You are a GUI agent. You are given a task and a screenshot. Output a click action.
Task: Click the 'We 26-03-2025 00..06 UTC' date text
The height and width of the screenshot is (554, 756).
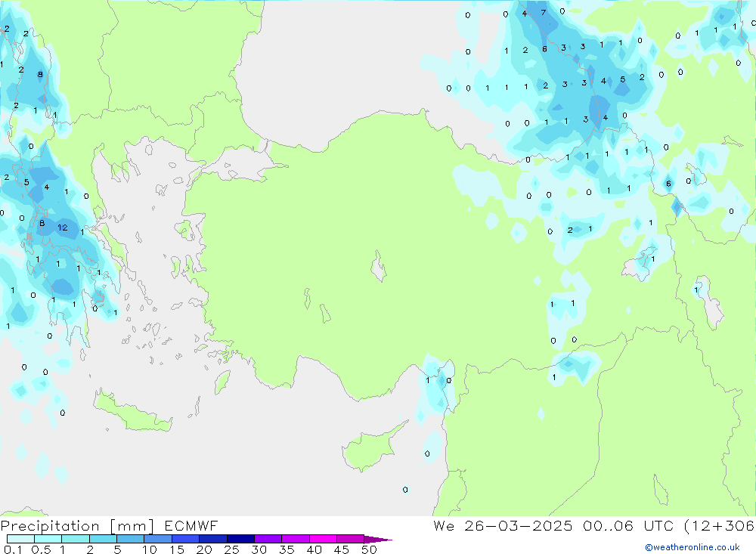pos(553,526)
